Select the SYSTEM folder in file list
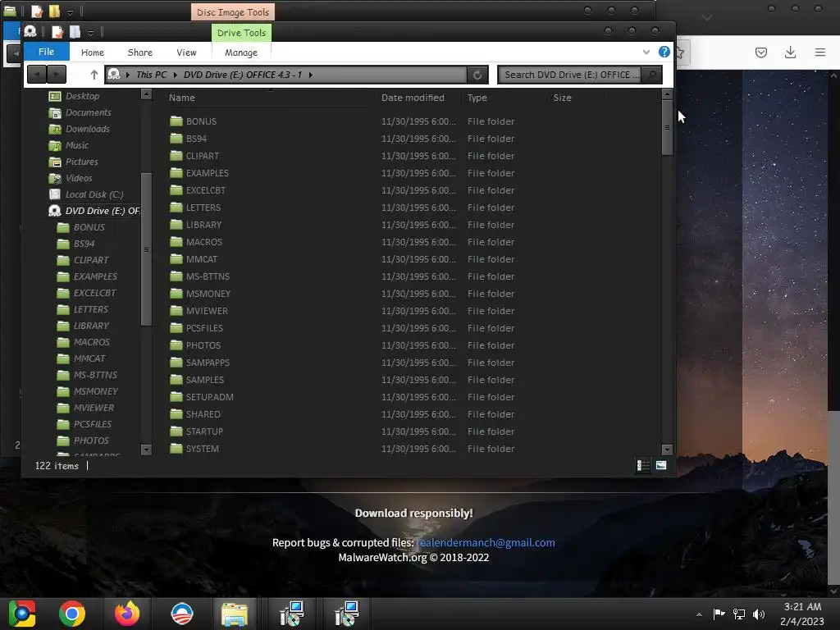This screenshot has width=840, height=630. click(202, 449)
